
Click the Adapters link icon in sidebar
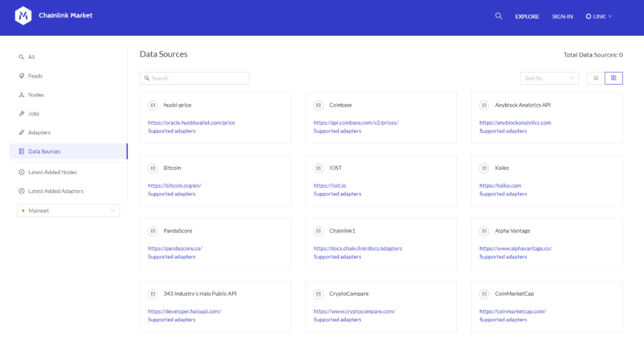tap(21, 132)
